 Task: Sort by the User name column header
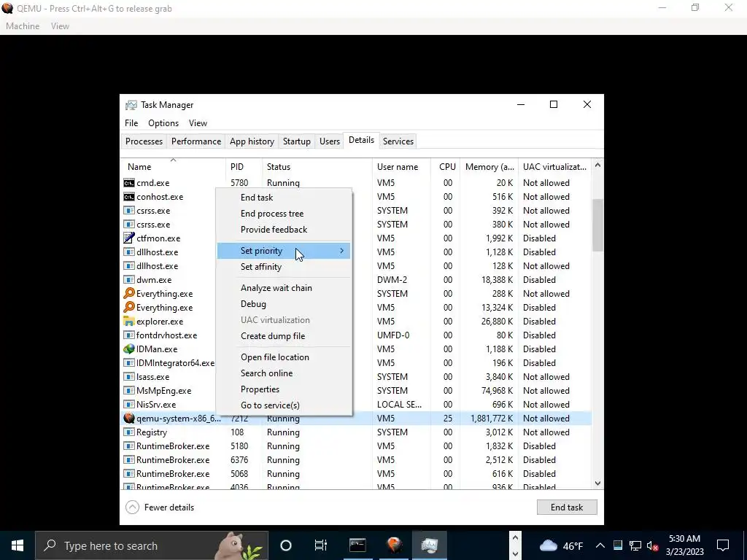[402, 167]
